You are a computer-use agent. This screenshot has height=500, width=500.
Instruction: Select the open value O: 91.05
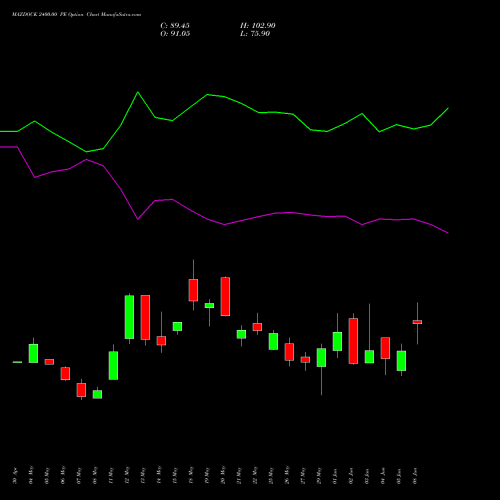click(175, 34)
